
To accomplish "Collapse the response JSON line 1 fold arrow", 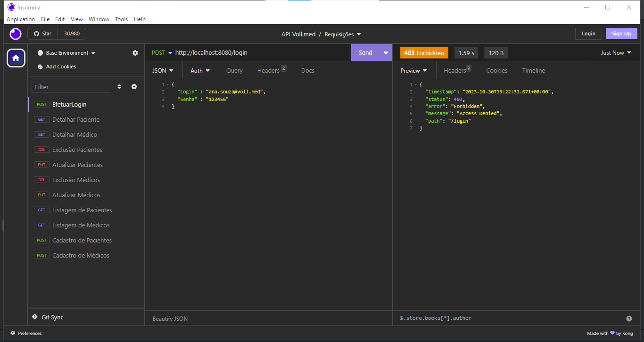I will click(415, 85).
